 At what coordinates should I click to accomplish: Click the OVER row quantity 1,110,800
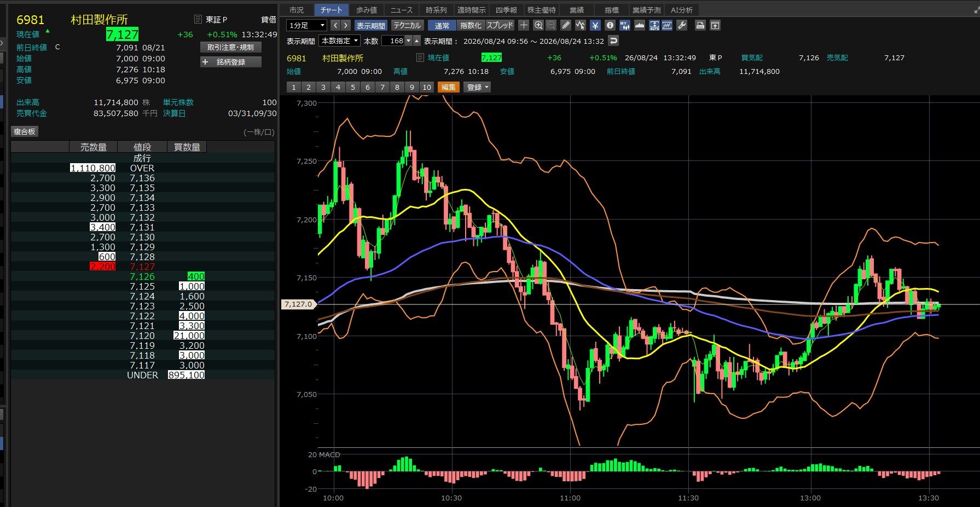coord(93,168)
